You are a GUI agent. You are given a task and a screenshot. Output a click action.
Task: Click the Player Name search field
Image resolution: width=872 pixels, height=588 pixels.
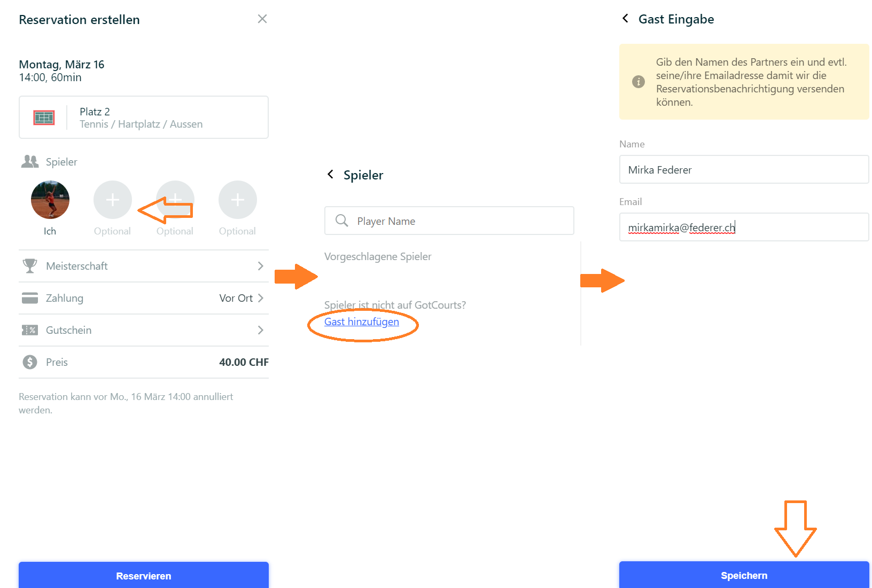[x=449, y=221]
